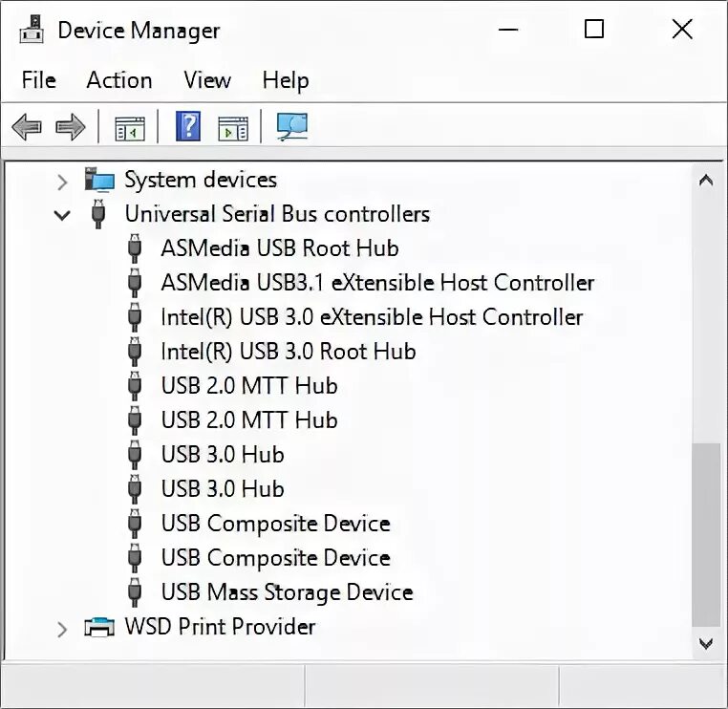This screenshot has height=709, width=728.
Task: Click the System devices category icon
Action: pos(98,180)
